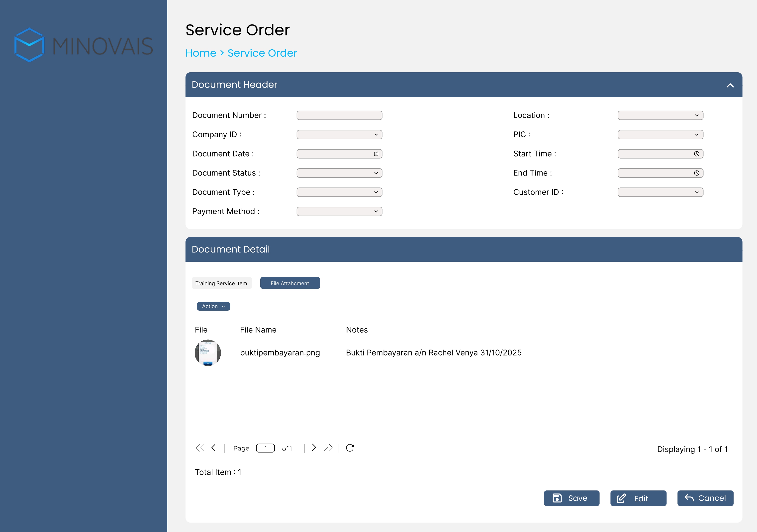757x532 pixels.
Task: Open the Action dropdown menu
Action: click(x=213, y=306)
